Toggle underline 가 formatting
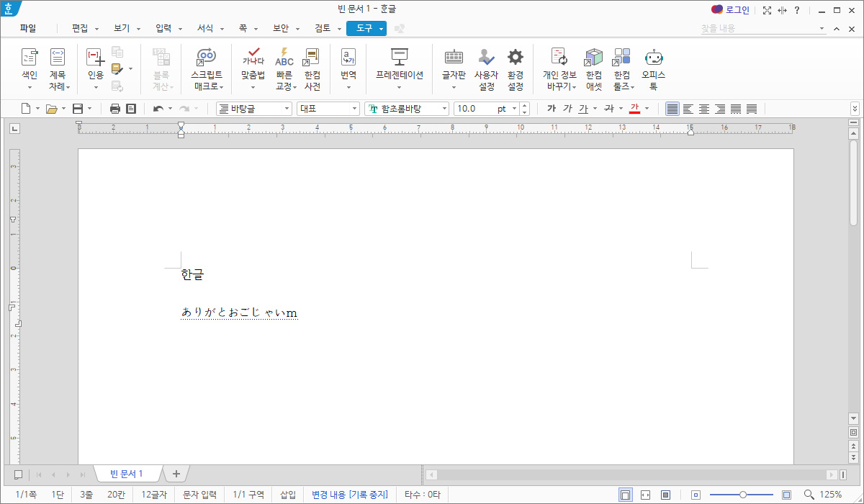864x504 pixels. [583, 109]
